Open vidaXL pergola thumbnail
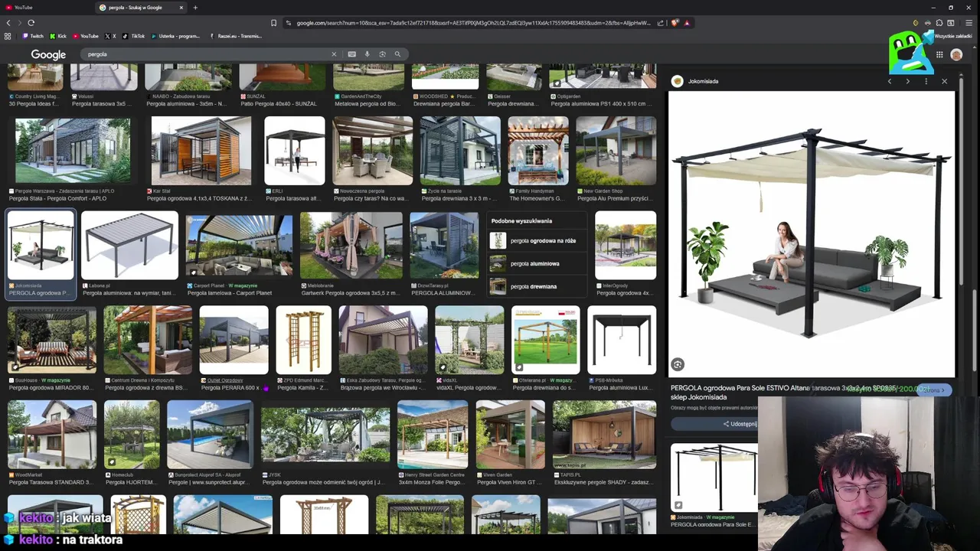Viewport: 980px width, 551px height. pos(469,340)
